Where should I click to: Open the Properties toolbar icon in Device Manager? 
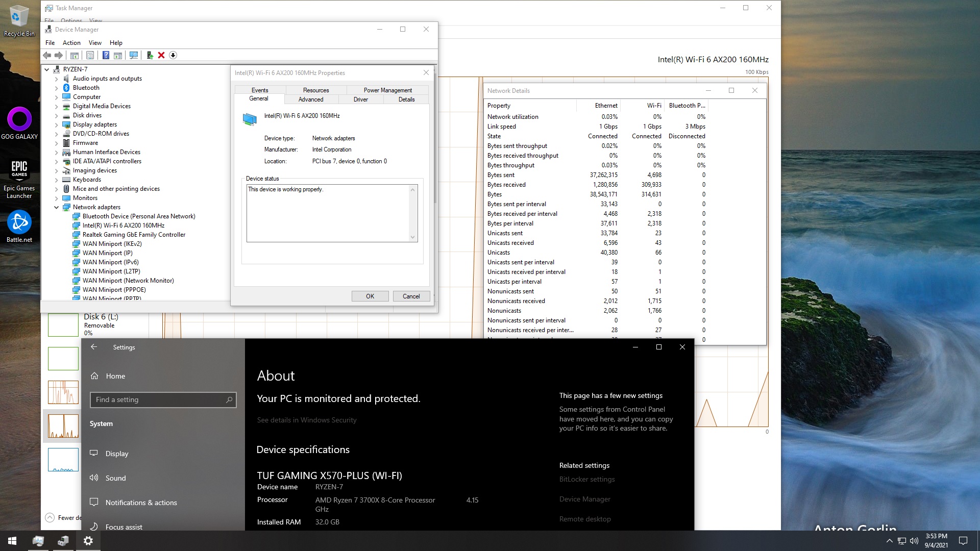pos(90,55)
